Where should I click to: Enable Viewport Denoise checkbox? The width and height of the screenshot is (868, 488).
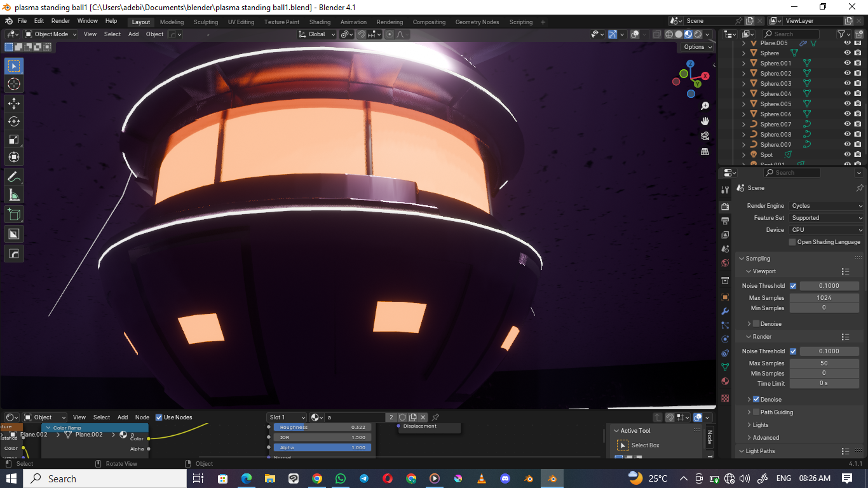(756, 324)
